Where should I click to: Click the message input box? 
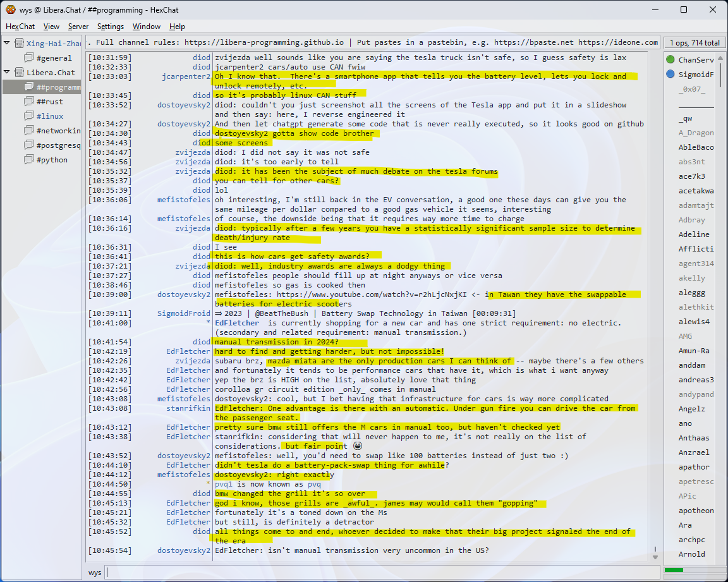click(379, 573)
